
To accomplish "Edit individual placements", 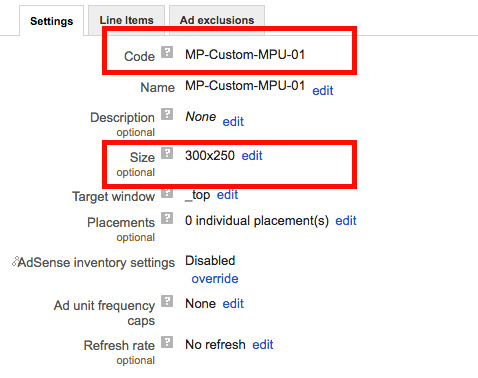I will [346, 220].
